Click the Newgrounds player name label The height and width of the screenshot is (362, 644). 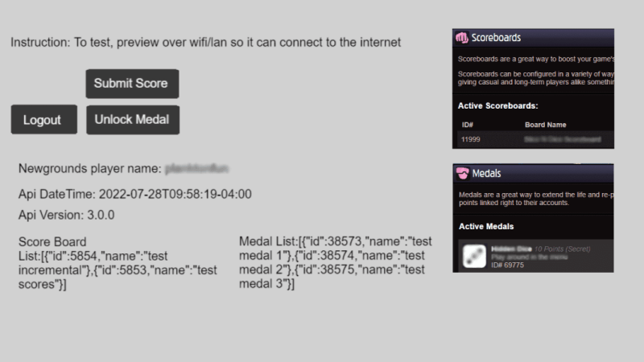click(x=90, y=169)
